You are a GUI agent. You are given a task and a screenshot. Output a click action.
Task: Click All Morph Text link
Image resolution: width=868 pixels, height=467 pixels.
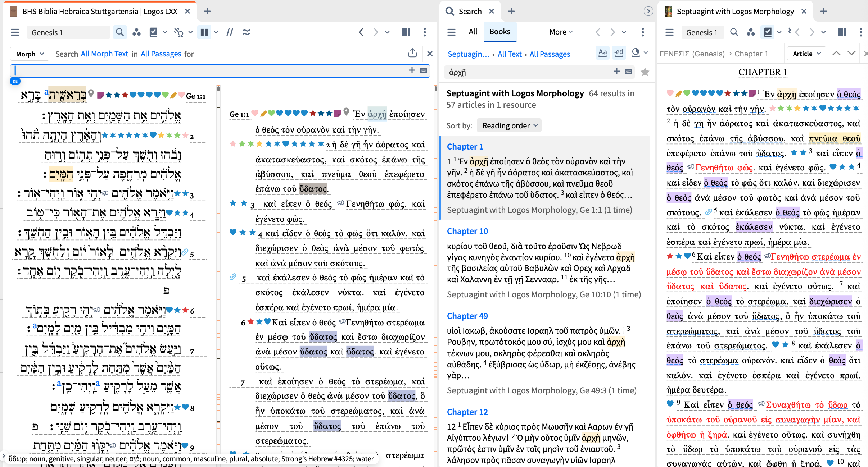click(x=104, y=54)
